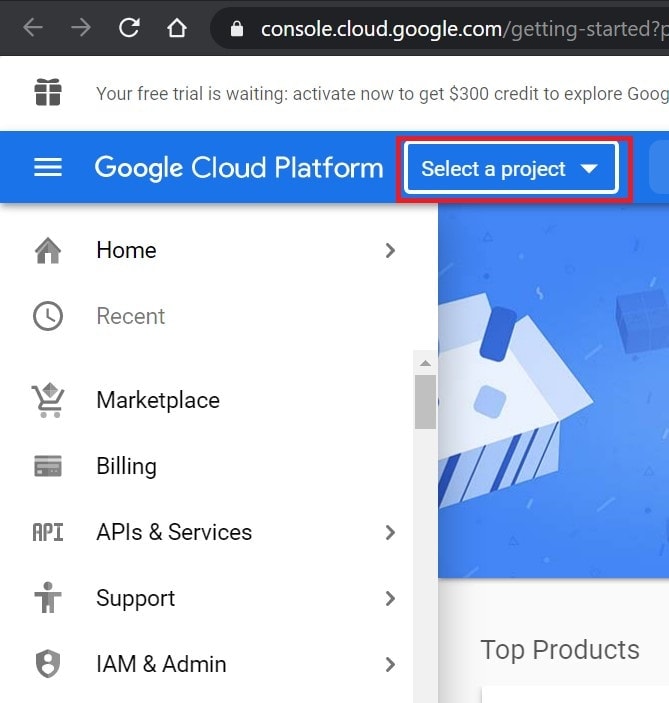Click the Support person icon
The width and height of the screenshot is (669, 703).
coord(48,597)
